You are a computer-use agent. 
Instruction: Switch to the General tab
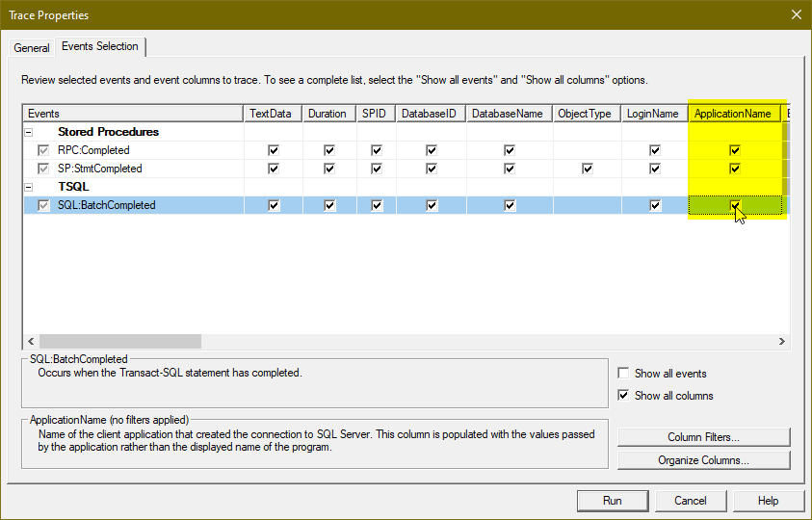tap(32, 47)
